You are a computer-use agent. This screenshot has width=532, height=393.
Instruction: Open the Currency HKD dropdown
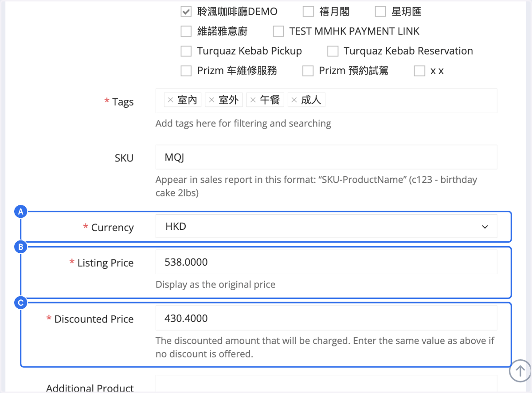[326, 227]
